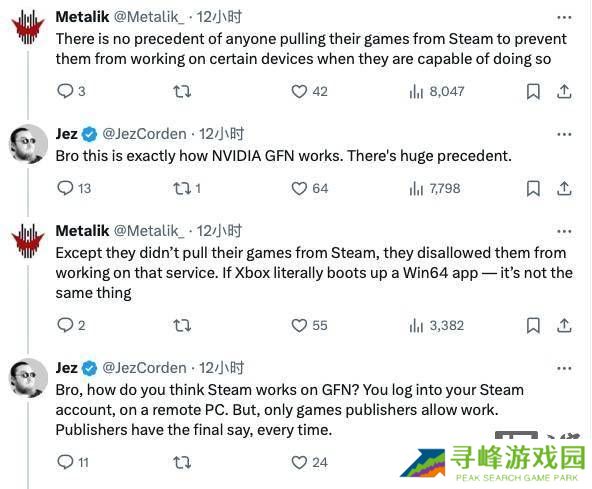Bookmark Jez's NVIDIA GFN tweet
This screenshot has width=592, height=489.
tap(533, 188)
